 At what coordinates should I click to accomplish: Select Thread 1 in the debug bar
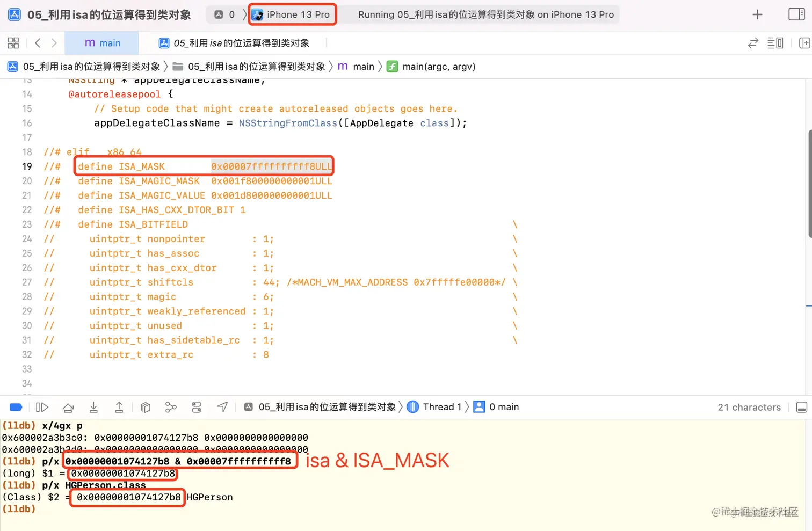(x=434, y=407)
